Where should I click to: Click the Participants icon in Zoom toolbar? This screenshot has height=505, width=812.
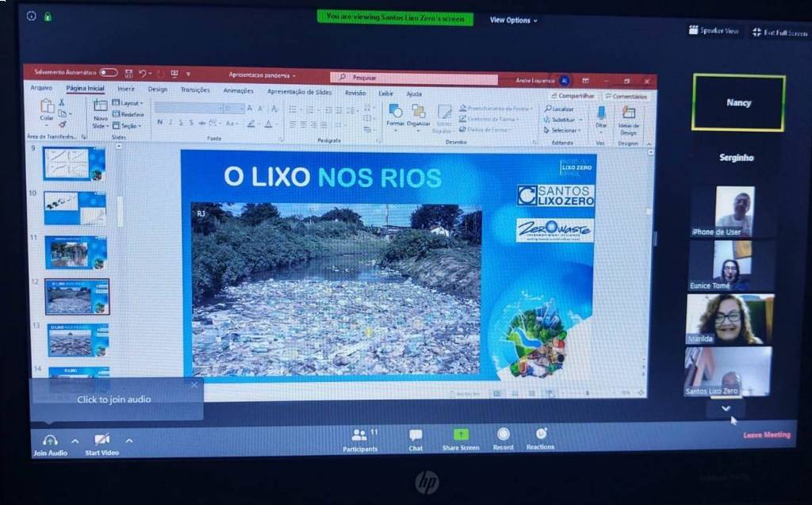[x=359, y=435]
